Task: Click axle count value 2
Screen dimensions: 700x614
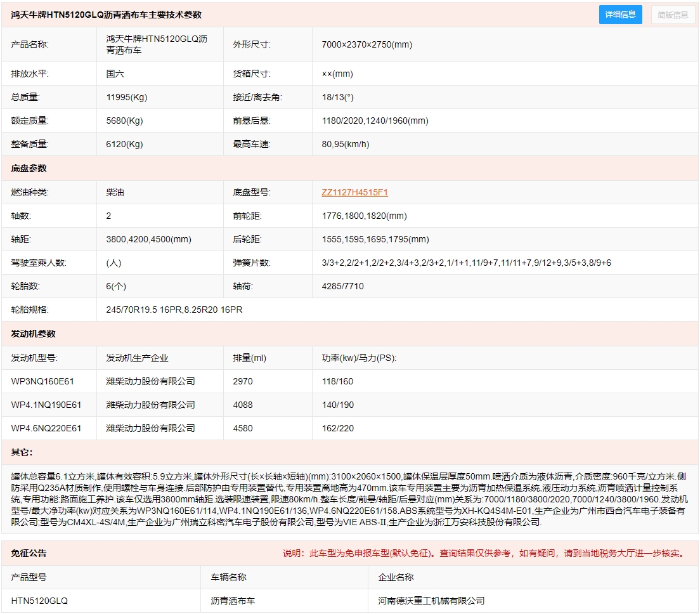Action: click(108, 216)
